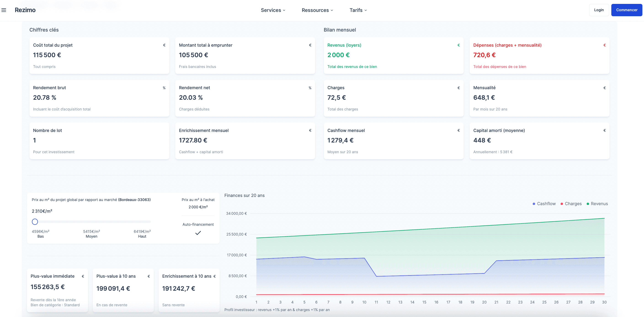Screen dimensions: 644x317
Task: Click euro icon on Coût total du projet card
Action: coord(164,45)
